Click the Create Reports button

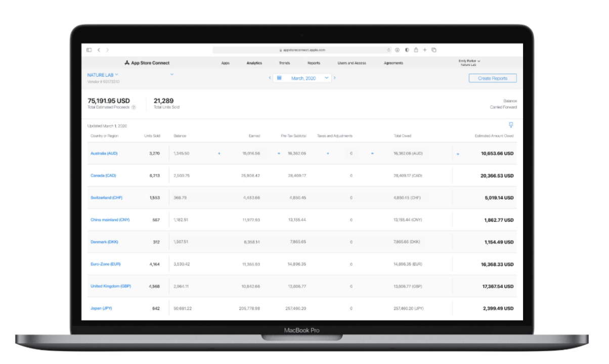493,78
